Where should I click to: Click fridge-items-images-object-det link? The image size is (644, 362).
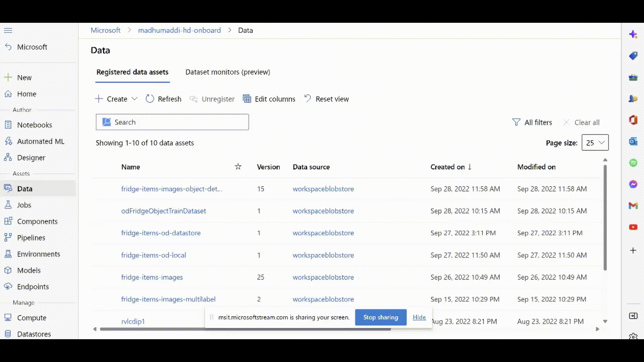(x=172, y=189)
